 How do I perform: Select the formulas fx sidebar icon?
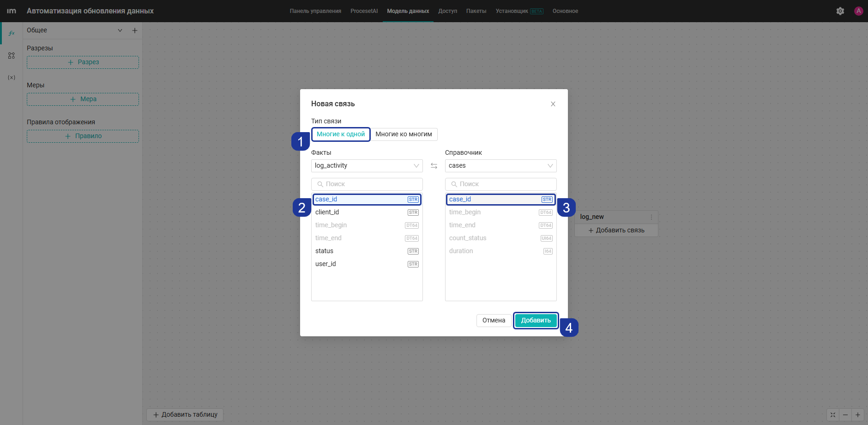coord(12,33)
